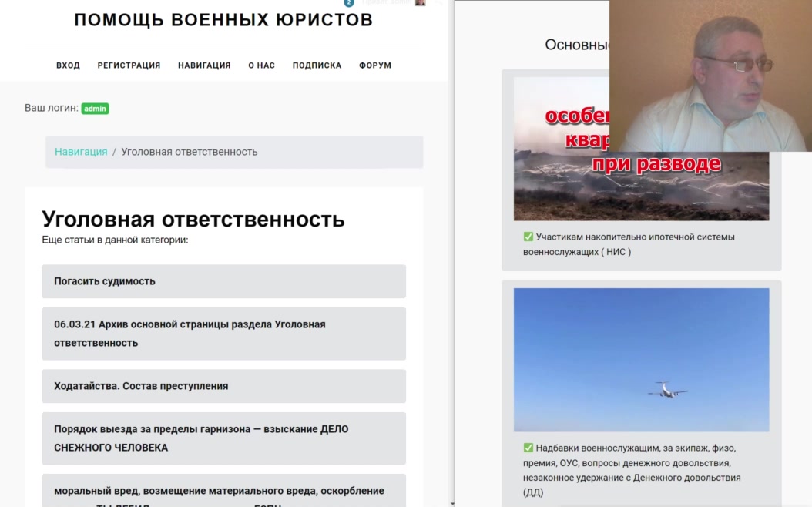Click the site title ПОМОЩЬ ВОЕННЫХ ЮРИСТОВ

[x=223, y=20]
